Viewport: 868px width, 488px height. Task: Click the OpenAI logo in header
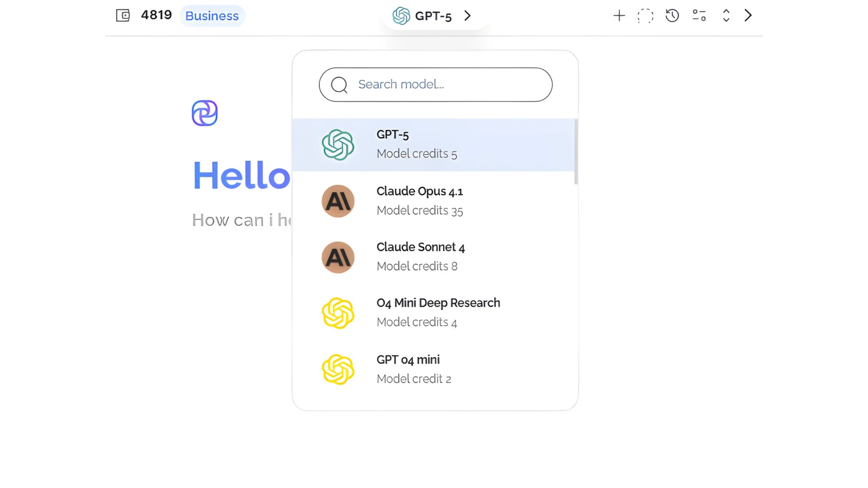[x=401, y=16]
